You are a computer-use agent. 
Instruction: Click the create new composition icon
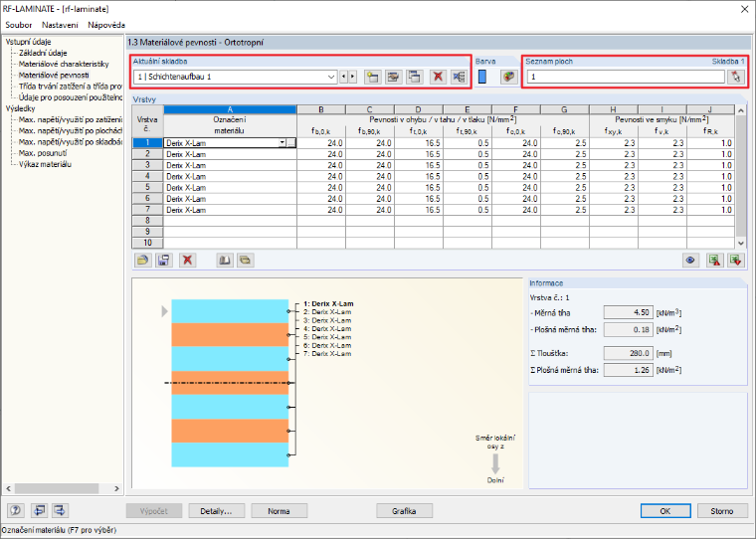tap(372, 77)
